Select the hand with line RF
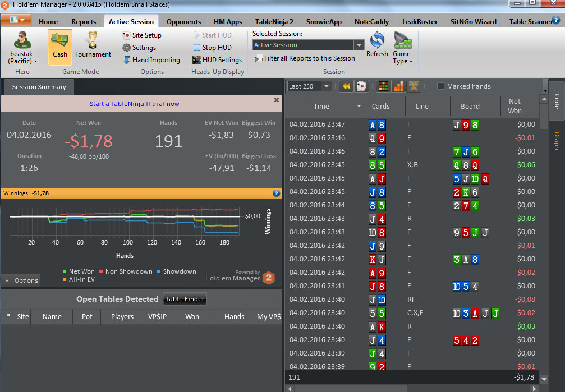565x392 pixels. tap(412, 299)
